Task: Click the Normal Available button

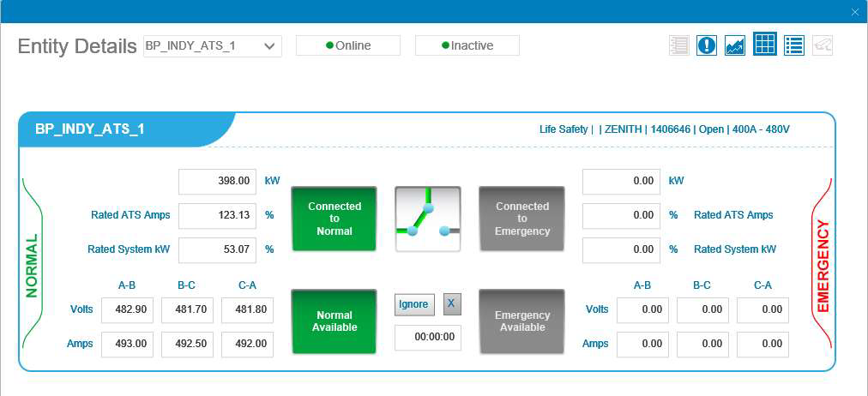Action: 334,321
